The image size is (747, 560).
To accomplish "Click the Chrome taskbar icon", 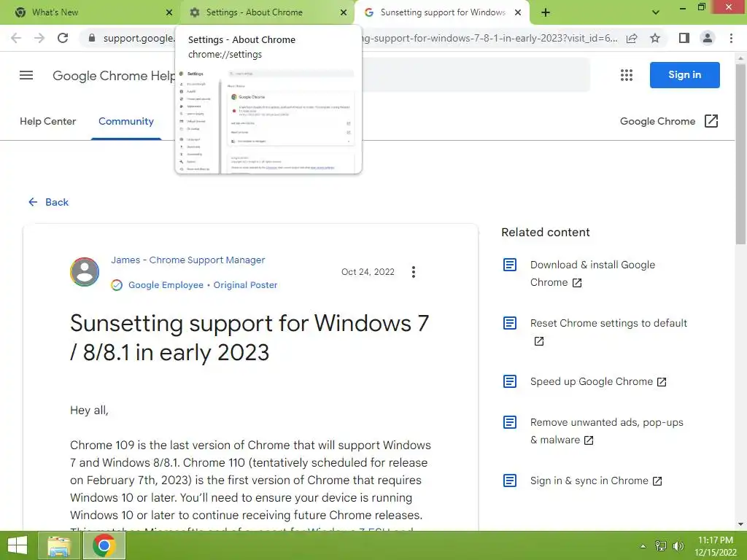I will coord(104,545).
